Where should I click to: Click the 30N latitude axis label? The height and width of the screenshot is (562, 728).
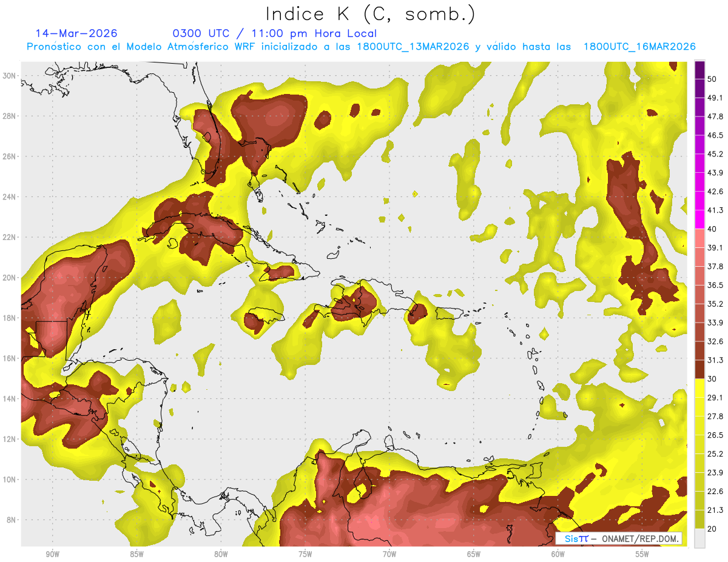(x=10, y=76)
